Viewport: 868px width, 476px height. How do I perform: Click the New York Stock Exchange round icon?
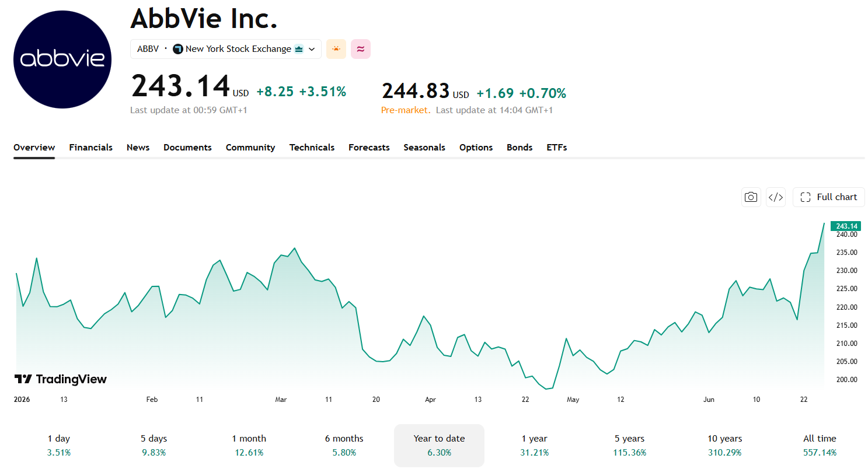pyautogui.click(x=178, y=49)
